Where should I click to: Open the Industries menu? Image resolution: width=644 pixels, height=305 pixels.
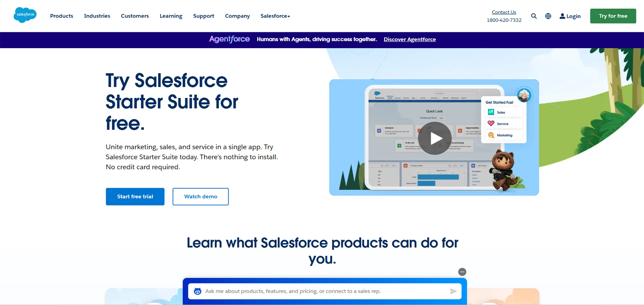coord(97,16)
